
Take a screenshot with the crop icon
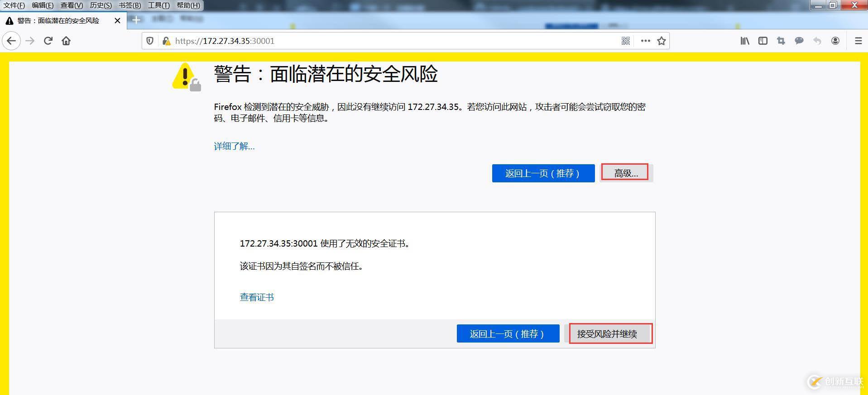[781, 41]
